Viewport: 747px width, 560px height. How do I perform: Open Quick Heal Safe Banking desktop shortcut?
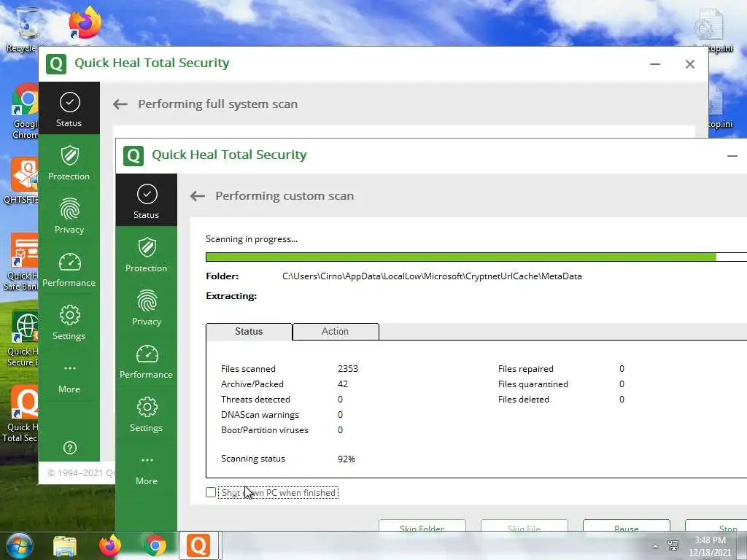coord(23,262)
